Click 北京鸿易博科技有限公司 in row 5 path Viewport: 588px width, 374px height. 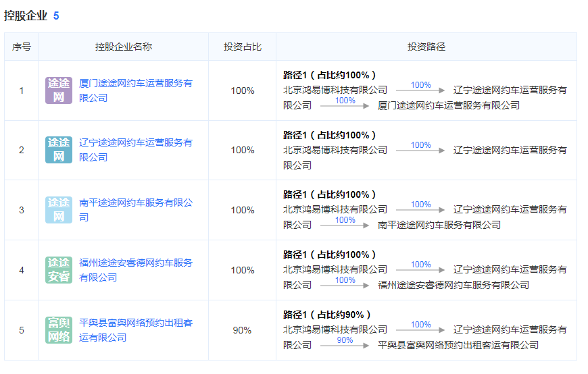pyautogui.click(x=335, y=329)
